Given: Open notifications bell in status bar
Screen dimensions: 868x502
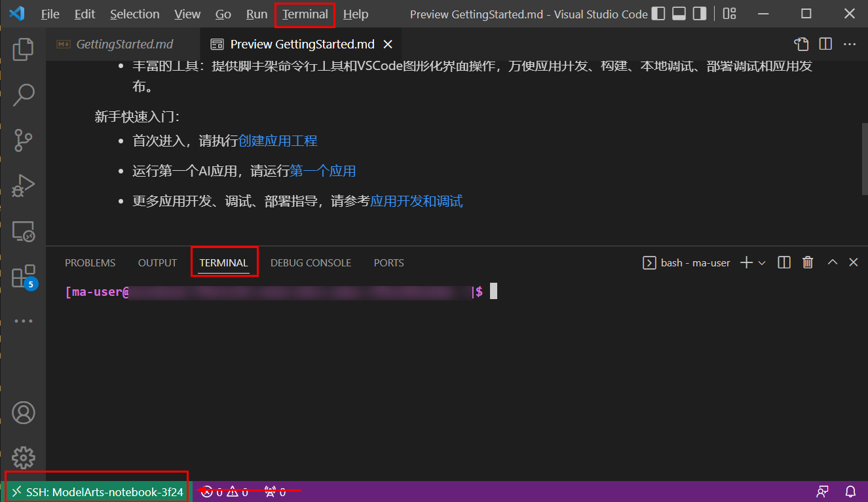Looking at the screenshot, I should click(x=851, y=492).
